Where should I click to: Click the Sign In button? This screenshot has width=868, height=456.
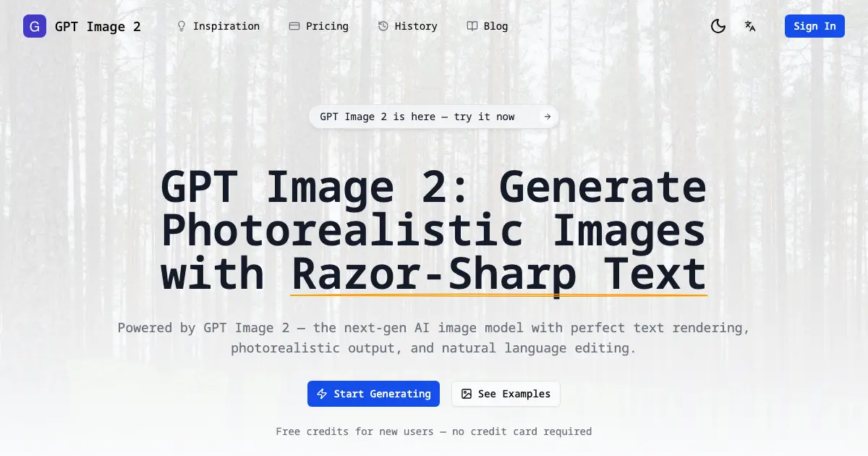814,26
